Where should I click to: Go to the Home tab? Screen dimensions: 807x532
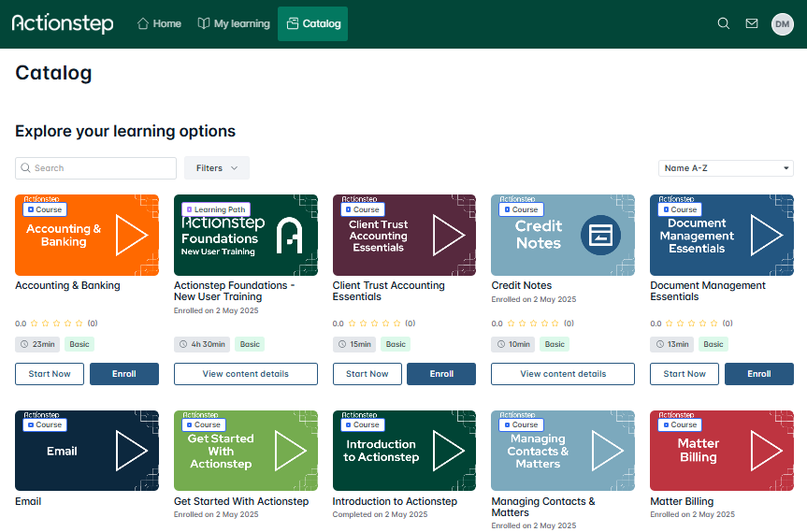[159, 23]
